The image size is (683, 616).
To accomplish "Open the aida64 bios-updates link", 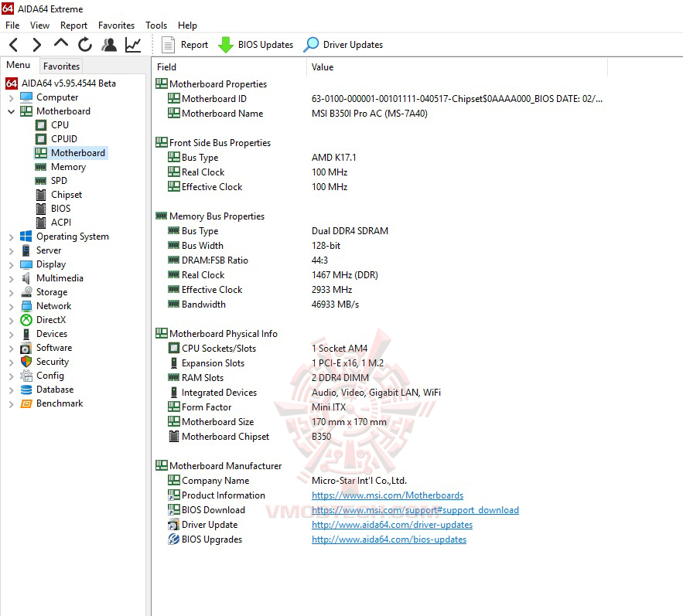I will tap(389, 539).
